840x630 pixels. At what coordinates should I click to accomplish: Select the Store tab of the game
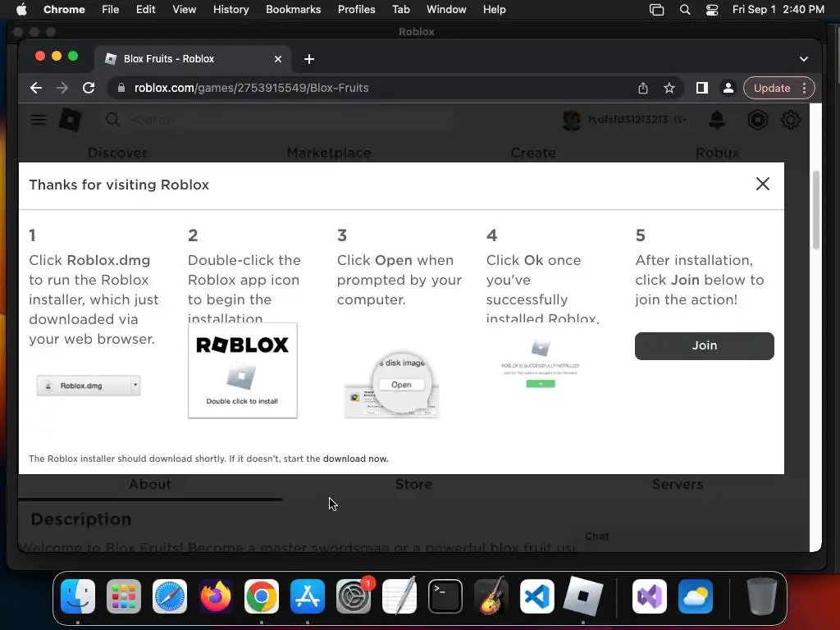point(413,484)
